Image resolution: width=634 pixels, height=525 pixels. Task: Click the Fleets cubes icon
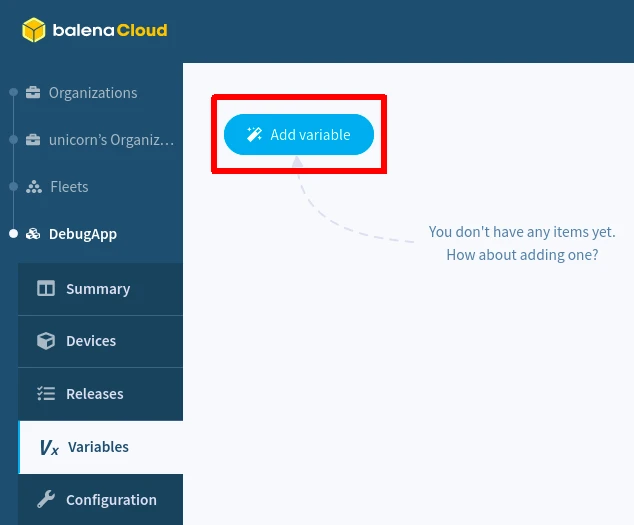tap(33, 187)
